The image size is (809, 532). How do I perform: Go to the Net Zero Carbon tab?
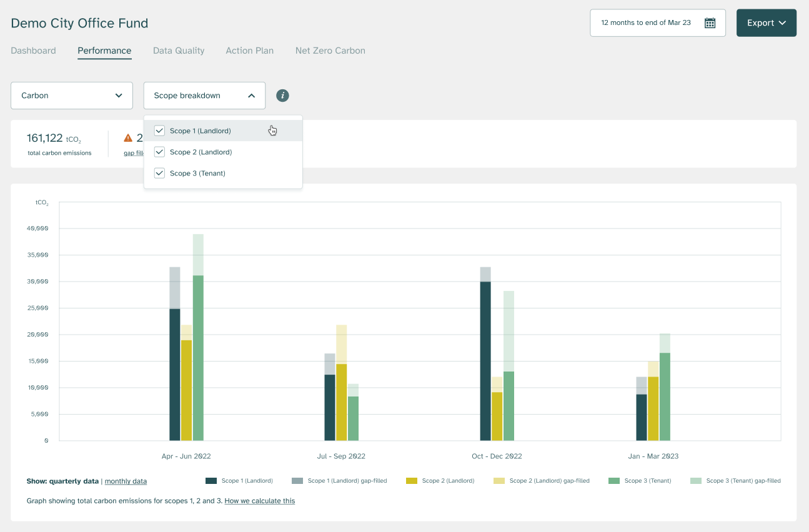coord(330,51)
